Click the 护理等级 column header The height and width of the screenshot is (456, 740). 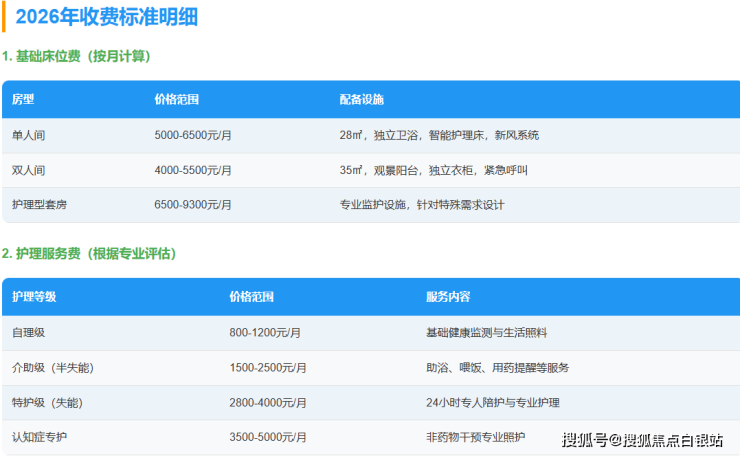click(x=34, y=297)
